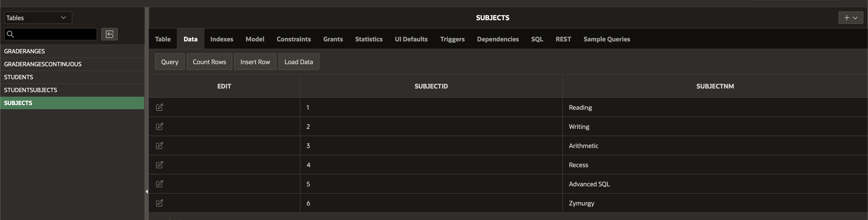View the Statistics tab
This screenshot has width=868, height=220.
pyautogui.click(x=369, y=39)
